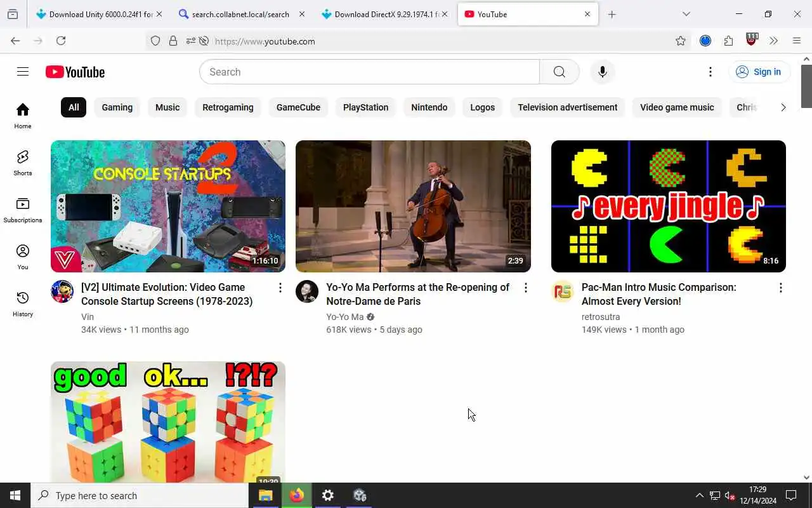
Task: Play the Console Startups 2 thumbnail
Action: pos(168,206)
